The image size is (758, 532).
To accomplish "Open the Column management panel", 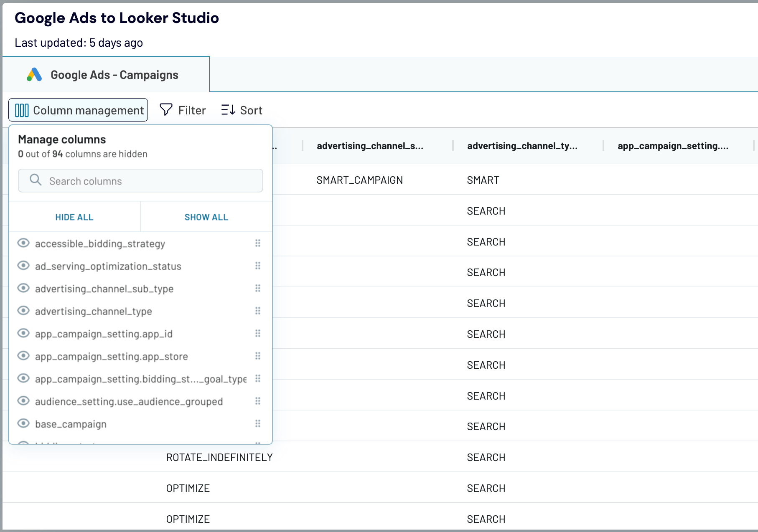I will coord(78,110).
